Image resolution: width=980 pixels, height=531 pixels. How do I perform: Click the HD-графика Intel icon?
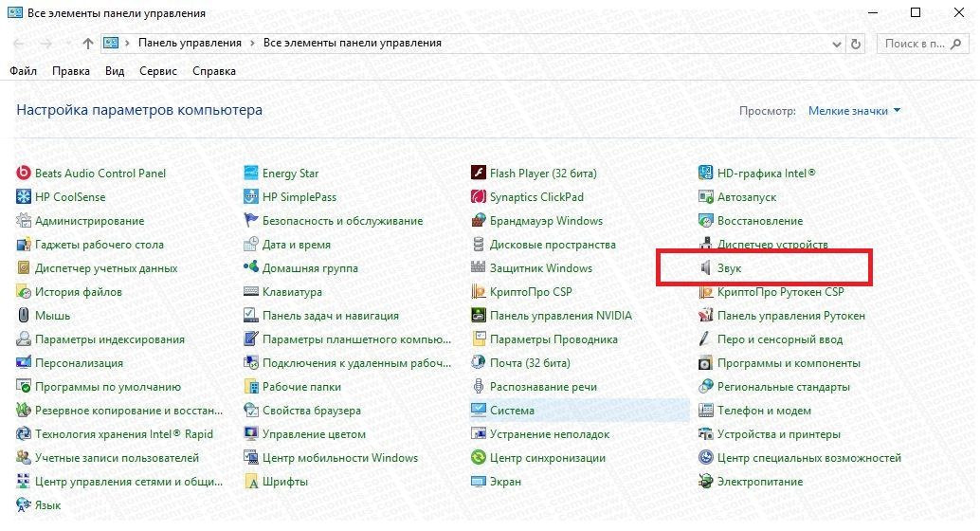pyautogui.click(x=706, y=174)
